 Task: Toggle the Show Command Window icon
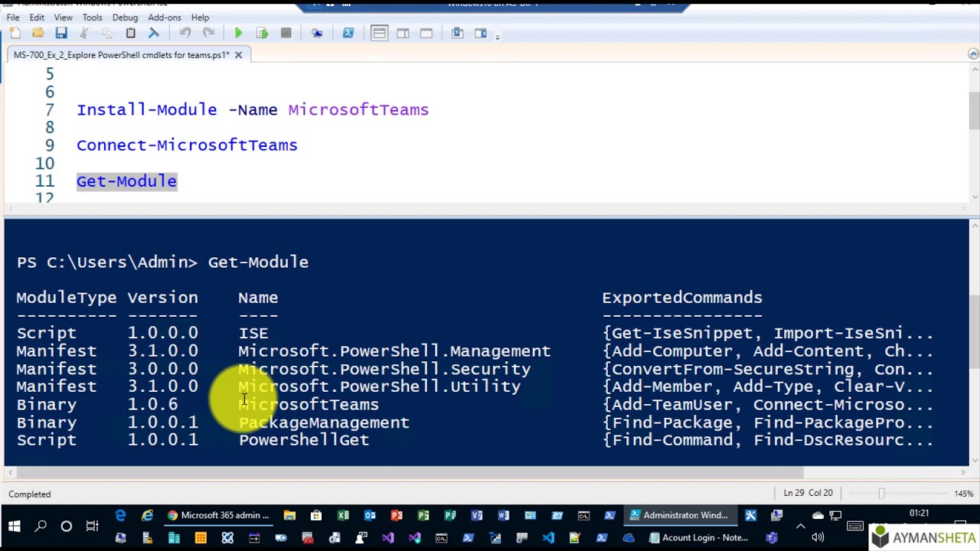(x=458, y=33)
